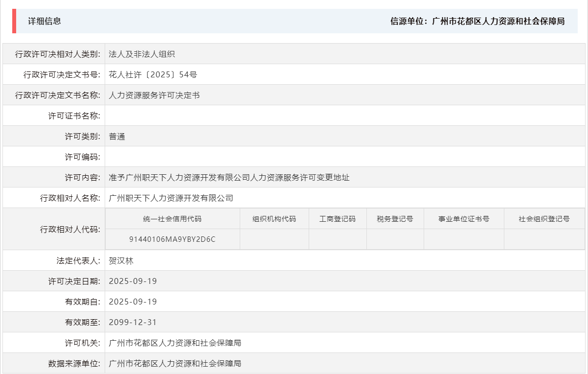The height and width of the screenshot is (374, 588).
Task: Click the 事业单位证书号 column header
Action: [464, 219]
